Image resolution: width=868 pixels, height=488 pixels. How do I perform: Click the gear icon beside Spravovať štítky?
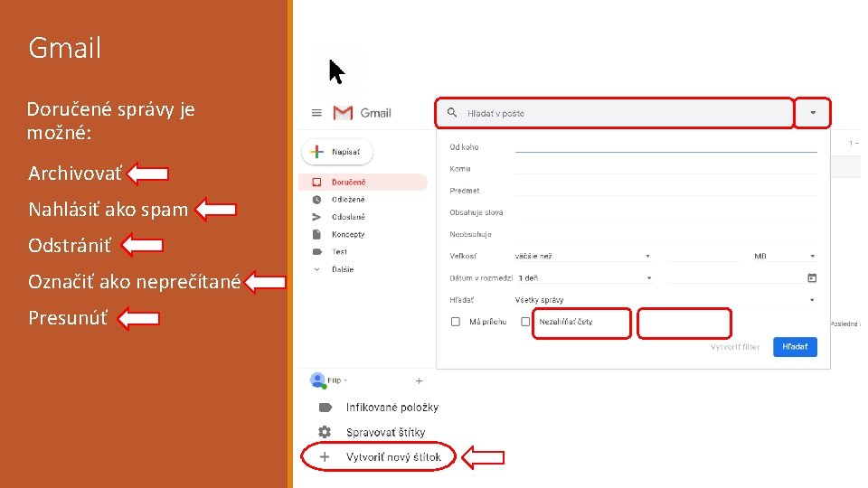(325, 432)
